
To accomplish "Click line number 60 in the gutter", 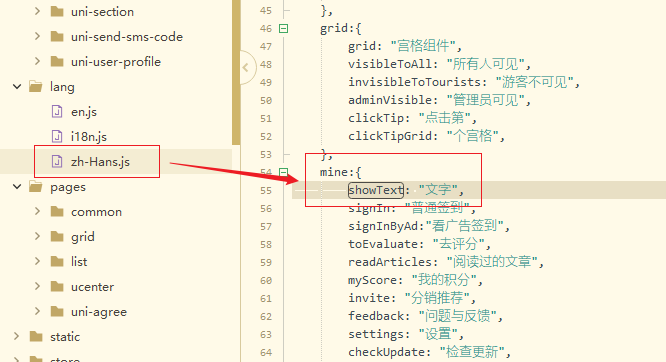I will click(266, 280).
